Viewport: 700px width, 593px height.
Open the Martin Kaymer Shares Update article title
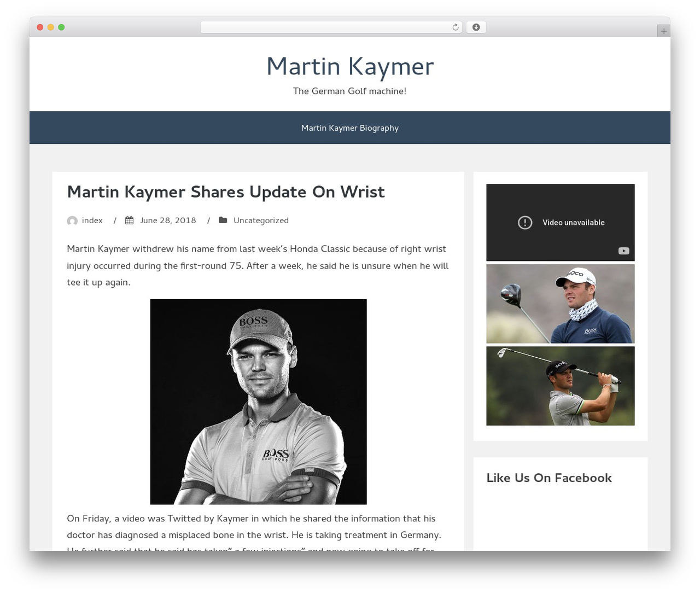click(226, 192)
